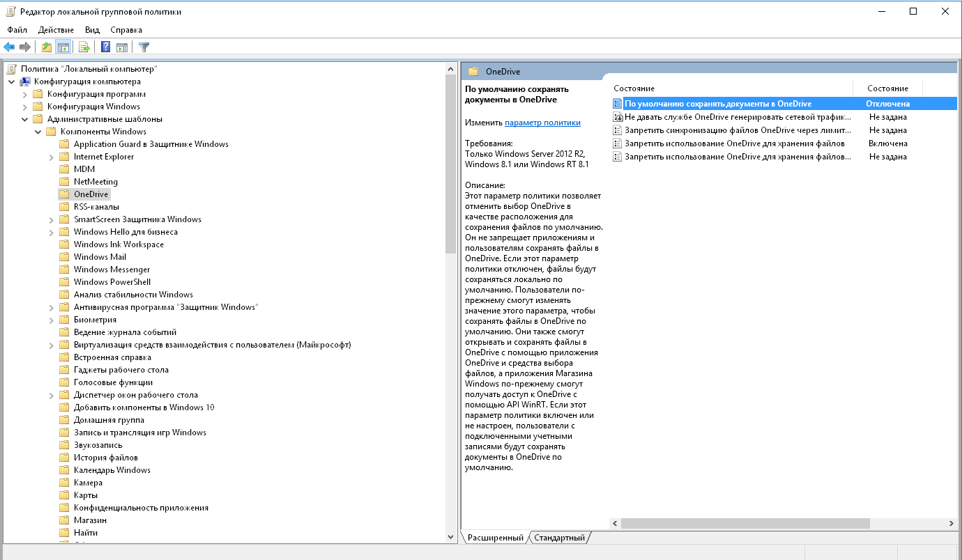Expand the 'Биометрия' node

pos(51,320)
